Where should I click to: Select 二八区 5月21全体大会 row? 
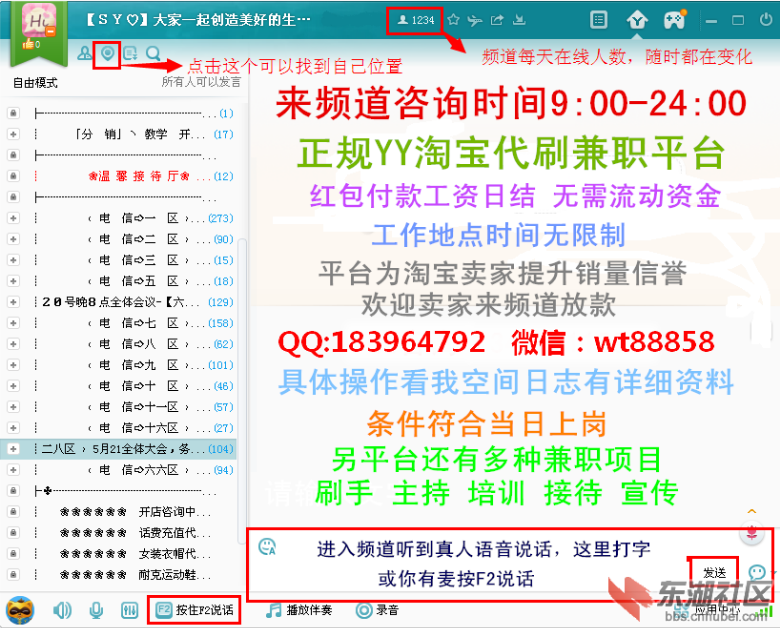pyautogui.click(x=119, y=449)
